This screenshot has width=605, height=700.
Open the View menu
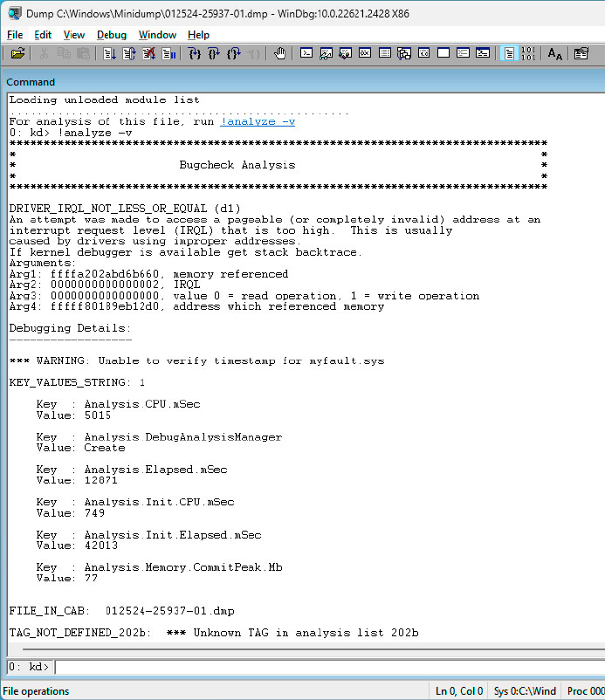click(x=74, y=35)
